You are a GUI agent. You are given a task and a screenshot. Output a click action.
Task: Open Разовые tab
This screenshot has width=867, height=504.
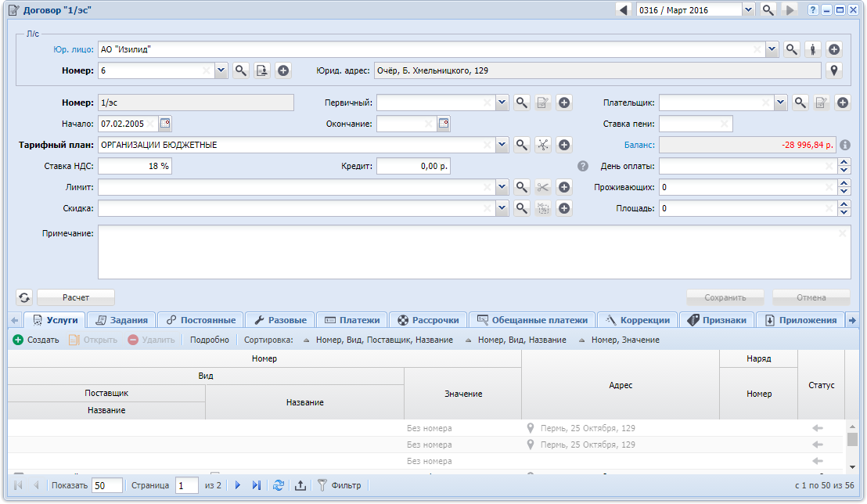[280, 320]
